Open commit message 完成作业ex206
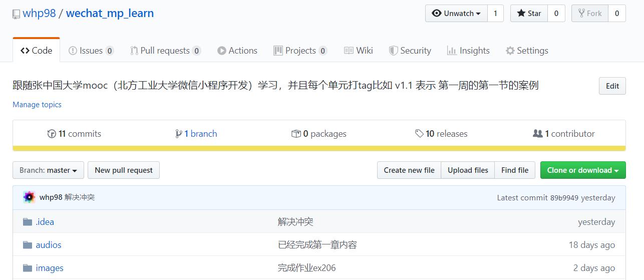The height and width of the screenshot is (280, 644). coord(307,268)
